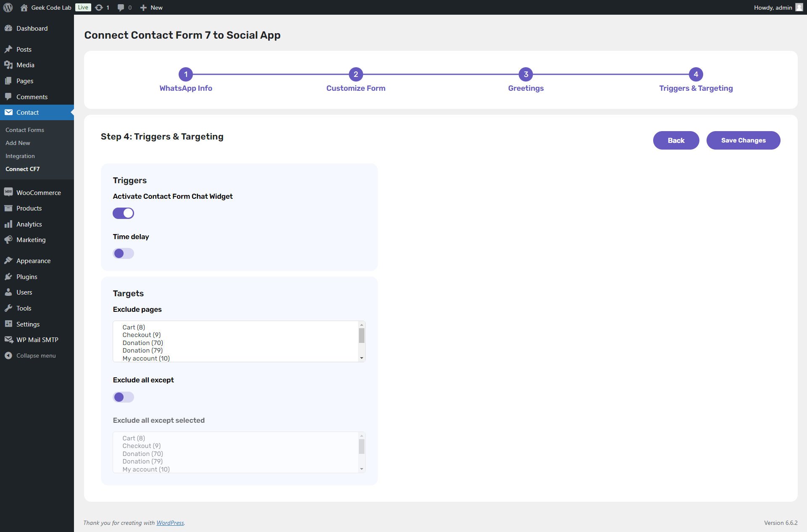Click the WP Mail SMTP envelope icon
Image resolution: width=807 pixels, height=532 pixels.
(x=8, y=340)
